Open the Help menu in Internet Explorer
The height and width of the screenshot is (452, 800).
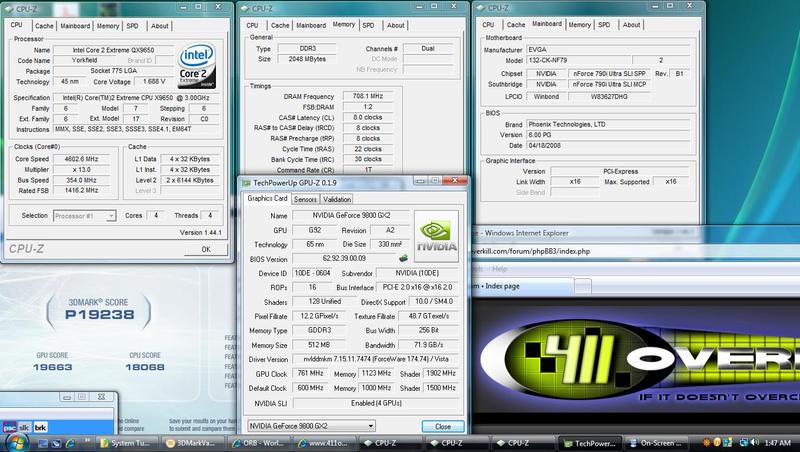pos(499,269)
